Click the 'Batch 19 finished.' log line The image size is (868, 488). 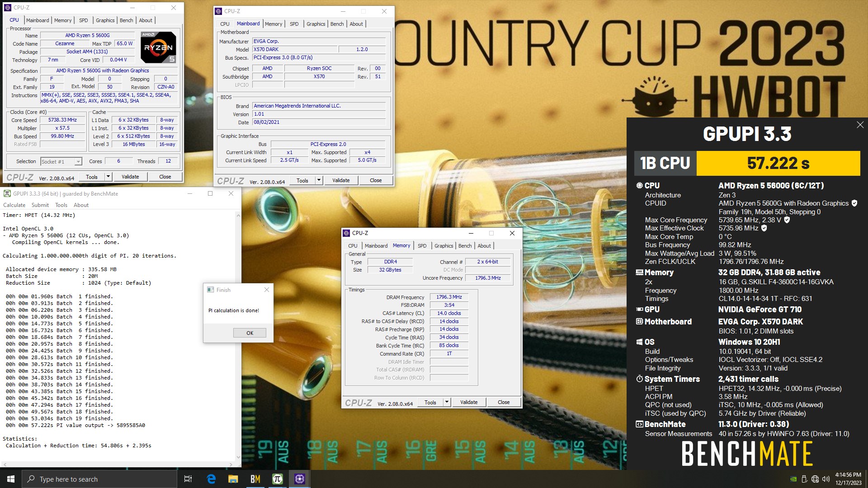(x=59, y=418)
